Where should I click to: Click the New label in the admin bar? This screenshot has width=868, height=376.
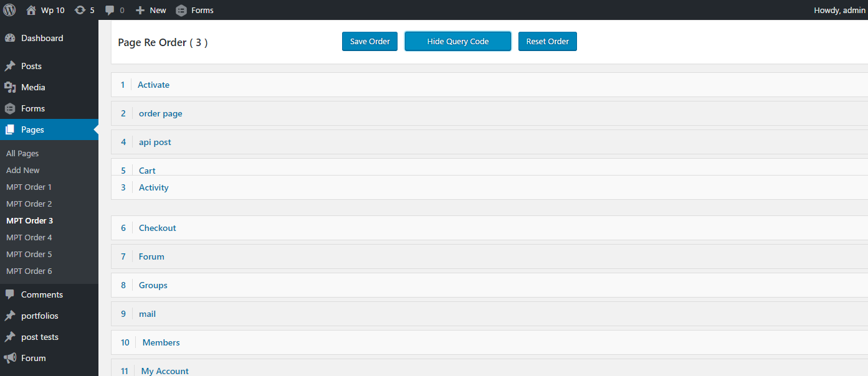pos(158,10)
